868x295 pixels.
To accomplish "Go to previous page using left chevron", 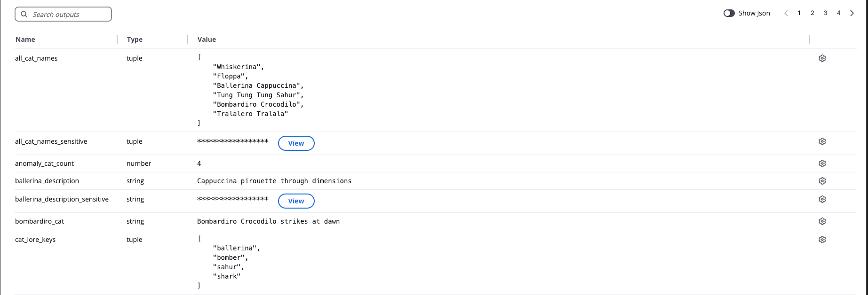I will (786, 13).
